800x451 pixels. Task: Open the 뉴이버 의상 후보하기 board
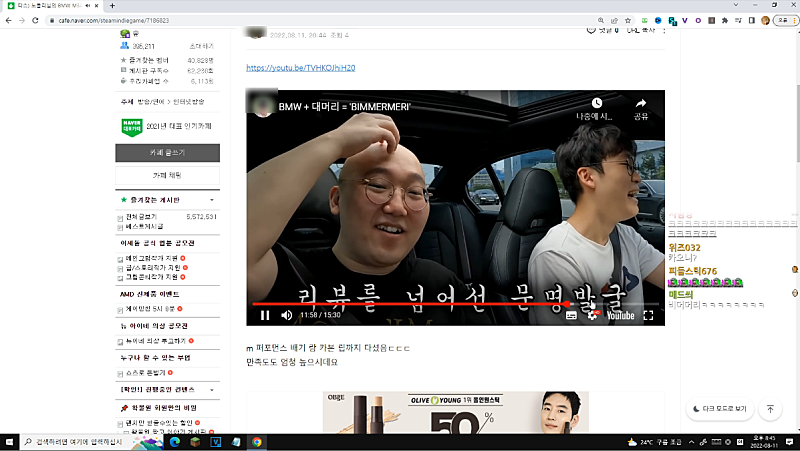coord(156,341)
